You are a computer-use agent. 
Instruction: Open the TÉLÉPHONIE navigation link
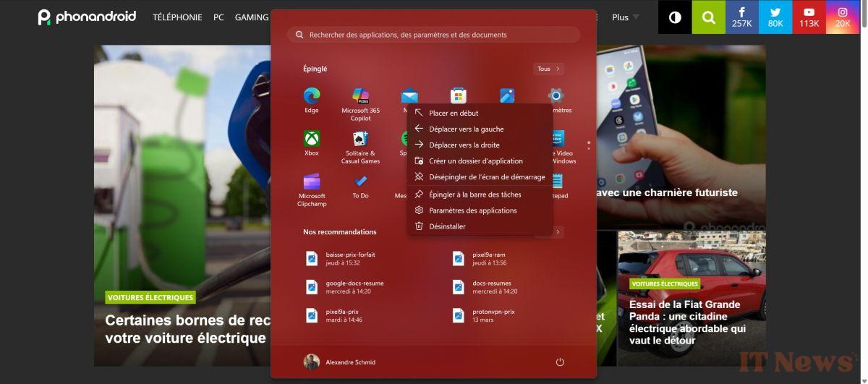click(x=177, y=17)
